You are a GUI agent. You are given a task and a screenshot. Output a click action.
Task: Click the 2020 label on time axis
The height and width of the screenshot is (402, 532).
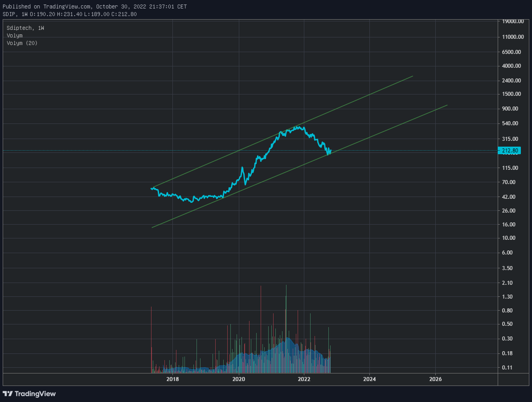tap(238, 379)
